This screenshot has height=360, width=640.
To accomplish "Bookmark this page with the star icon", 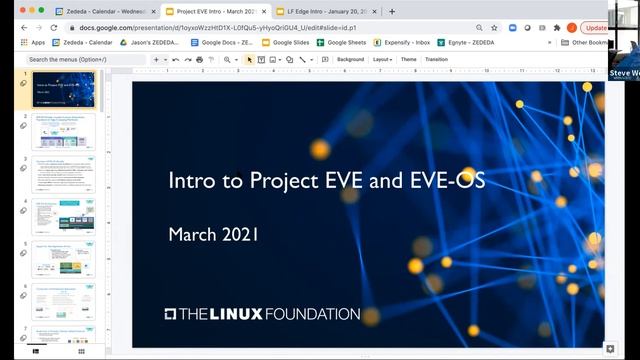I will (494, 28).
